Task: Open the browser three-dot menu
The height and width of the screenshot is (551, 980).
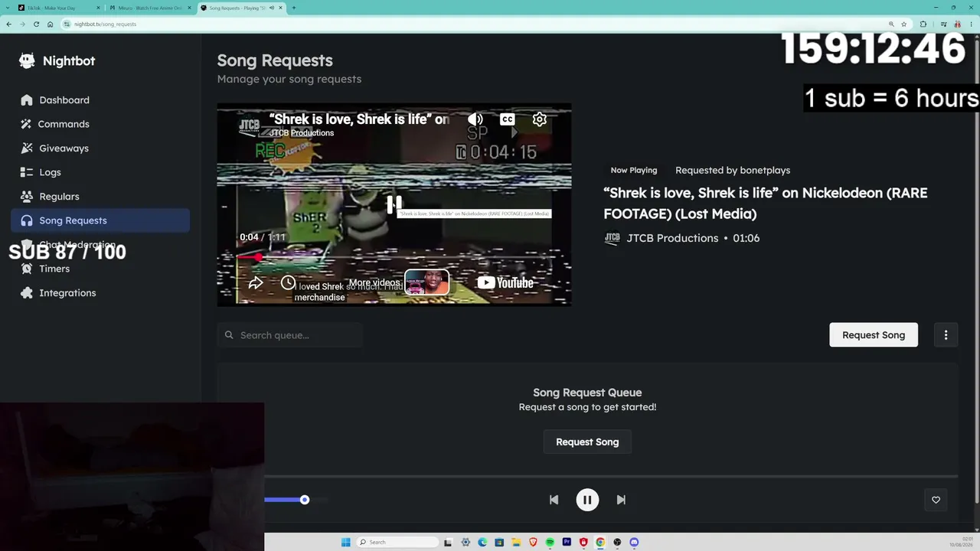Action: 972,24
